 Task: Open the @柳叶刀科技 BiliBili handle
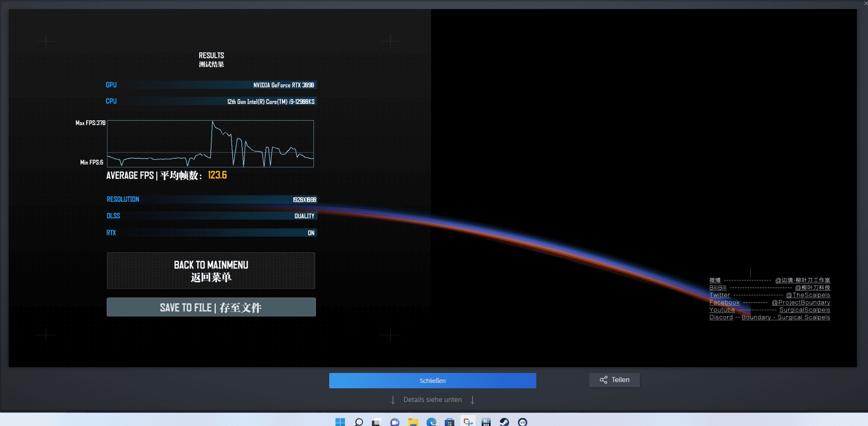pyautogui.click(x=813, y=288)
